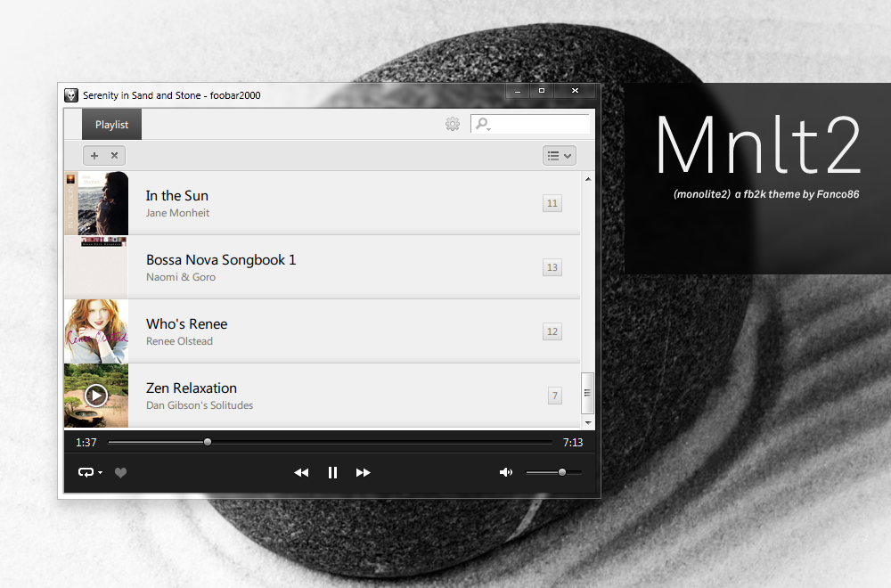
Task: Click artist Dan Gibson's Solitudes
Action: 200,405
